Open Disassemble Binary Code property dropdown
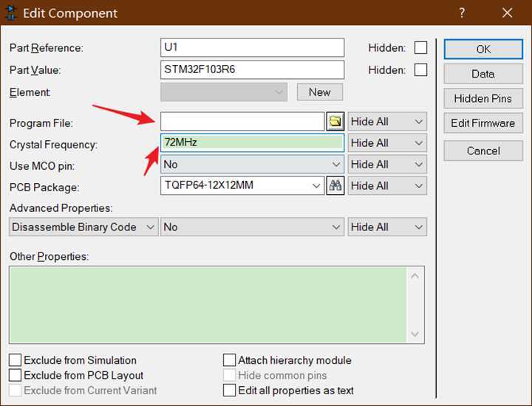The image size is (532, 406). pyautogui.click(x=83, y=227)
